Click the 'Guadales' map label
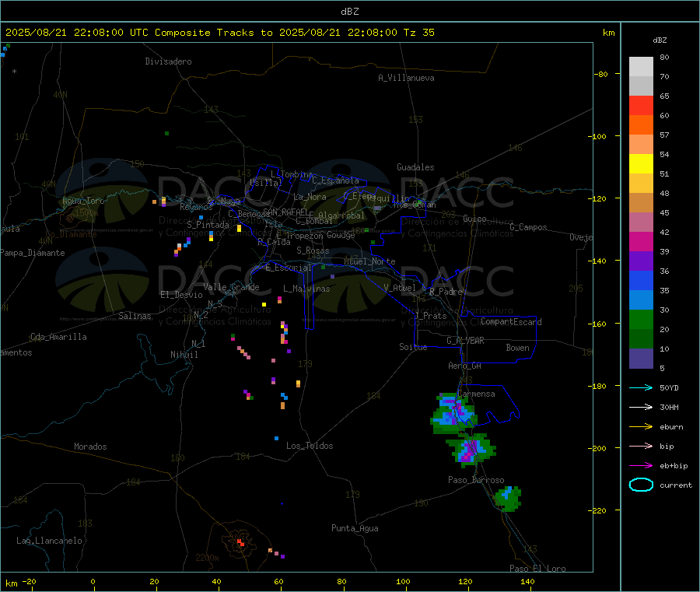This screenshot has height=592, width=700. (x=415, y=167)
